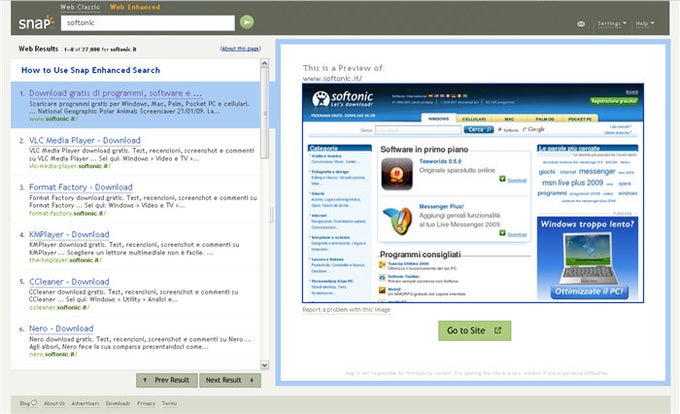Click the external link icon on Go to Site
This screenshot has width=680, height=414.
(x=498, y=330)
